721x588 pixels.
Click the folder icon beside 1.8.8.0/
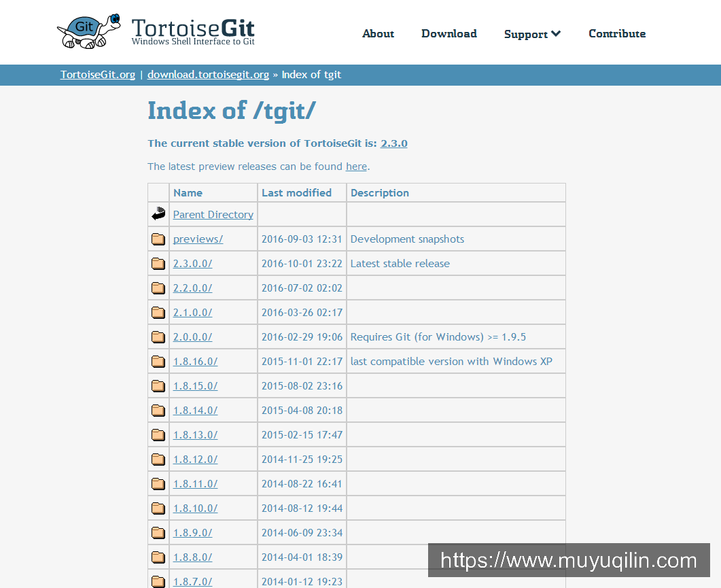point(158,557)
